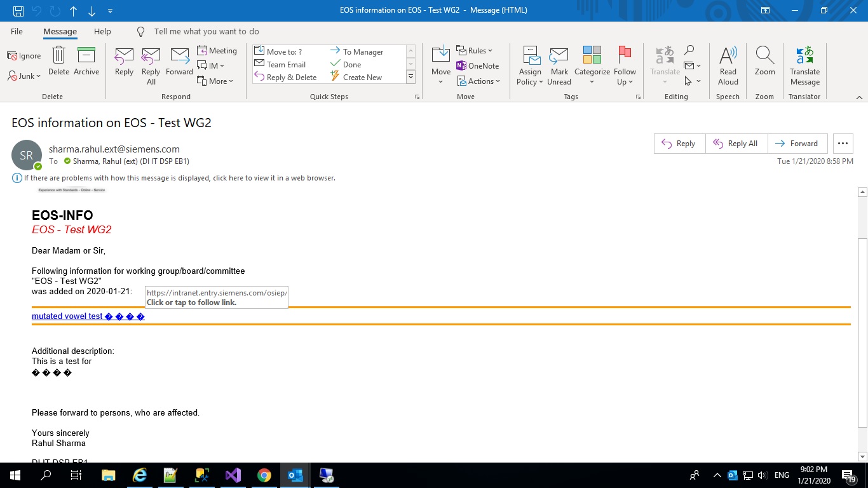The height and width of the screenshot is (488, 868).
Task: Click Reply All in the ribbon
Action: 151,66
